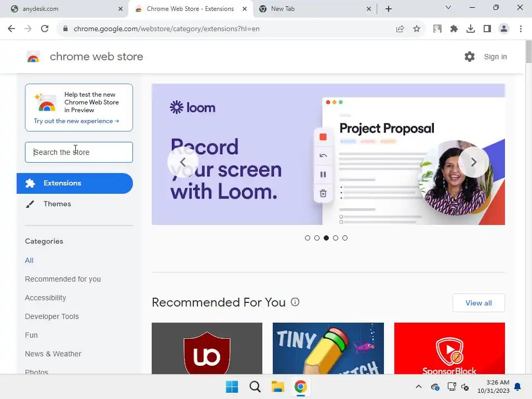This screenshot has height=399, width=532.
Task: Show hidden system tray icons
Action: (x=419, y=387)
